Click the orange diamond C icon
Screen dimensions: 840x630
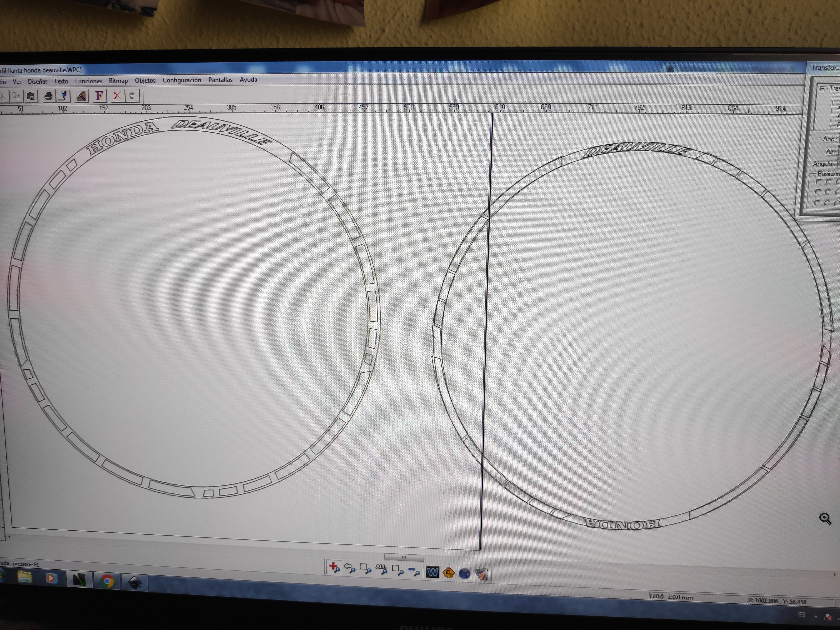(x=448, y=572)
